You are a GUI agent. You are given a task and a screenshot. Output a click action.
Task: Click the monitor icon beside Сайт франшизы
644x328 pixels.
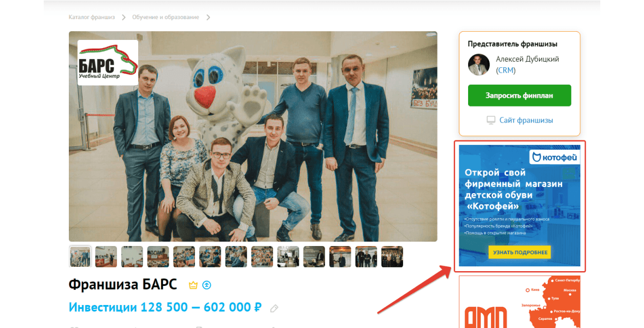[x=491, y=120]
